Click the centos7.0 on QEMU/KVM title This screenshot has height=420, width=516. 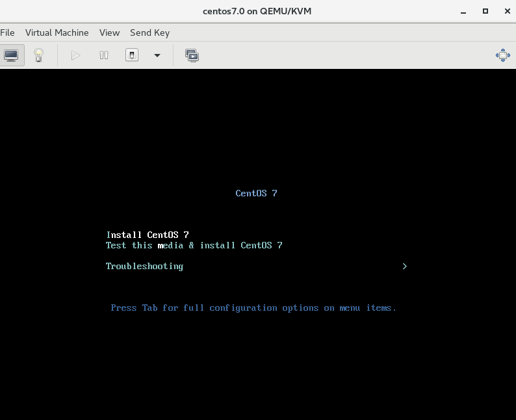[257, 11]
